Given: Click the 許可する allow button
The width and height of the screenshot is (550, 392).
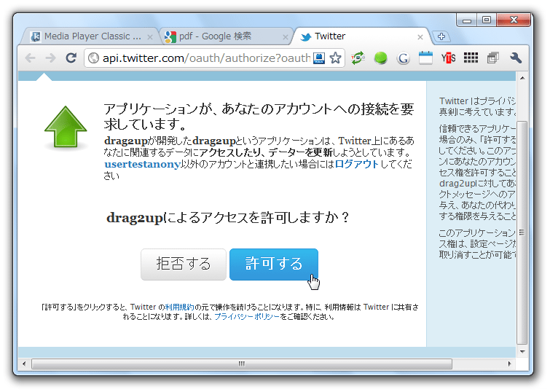Looking at the screenshot, I should click(x=274, y=264).
